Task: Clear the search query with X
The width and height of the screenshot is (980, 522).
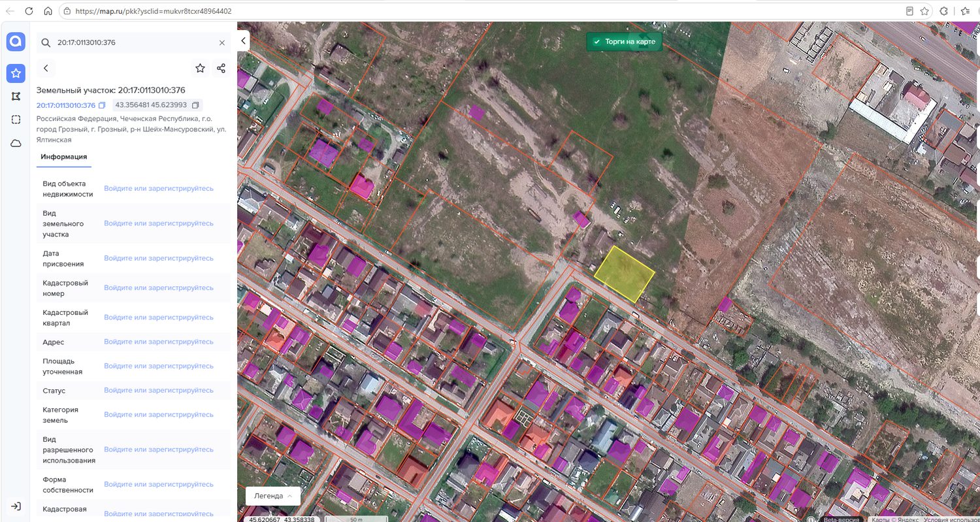Action: point(221,42)
